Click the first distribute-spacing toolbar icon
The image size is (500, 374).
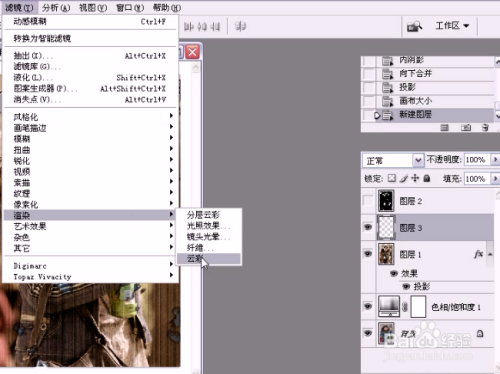click(189, 27)
